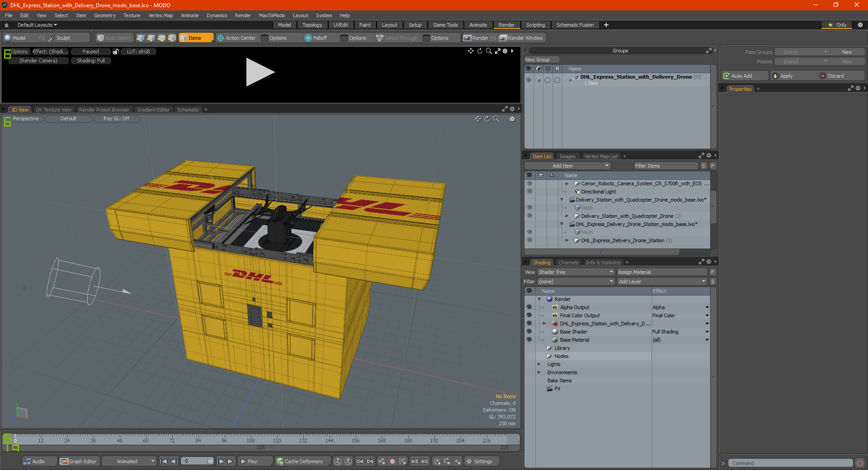Collapse the Render shader tree node

pos(539,299)
